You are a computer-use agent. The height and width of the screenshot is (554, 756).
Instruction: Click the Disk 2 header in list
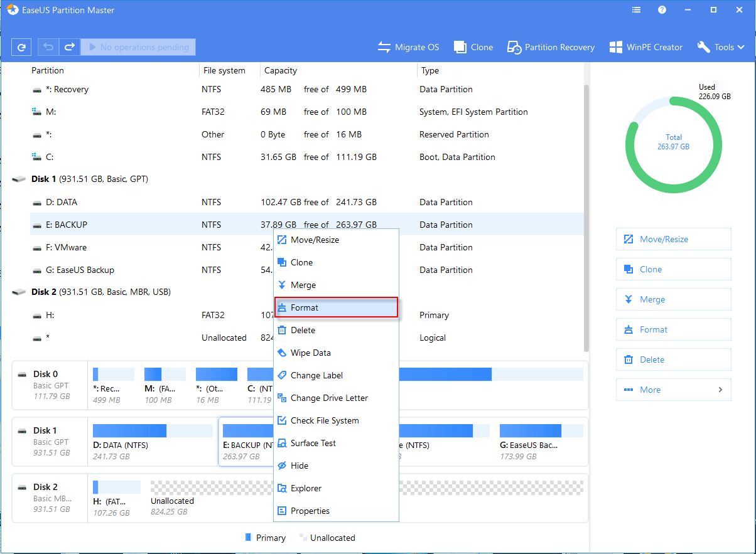click(x=100, y=292)
